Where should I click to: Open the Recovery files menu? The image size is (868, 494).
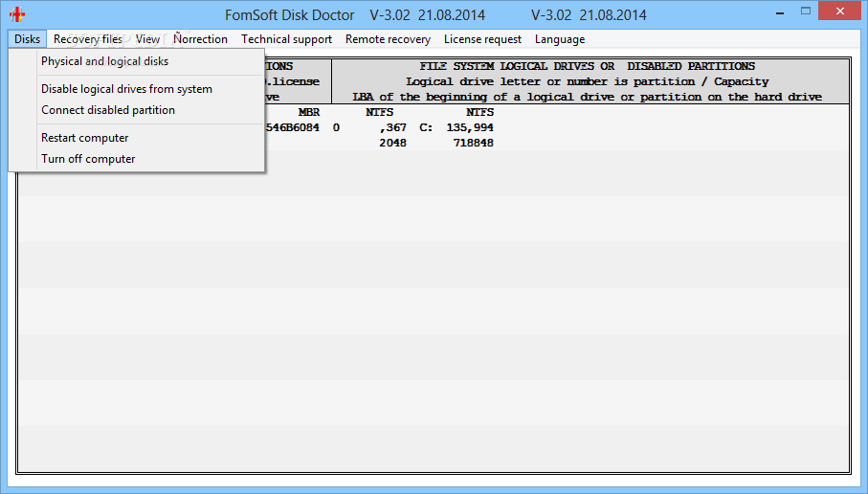pyautogui.click(x=87, y=39)
